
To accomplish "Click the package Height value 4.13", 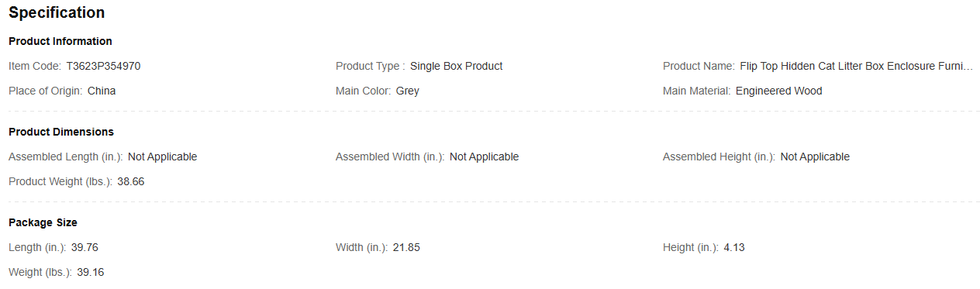I will click(x=734, y=248).
